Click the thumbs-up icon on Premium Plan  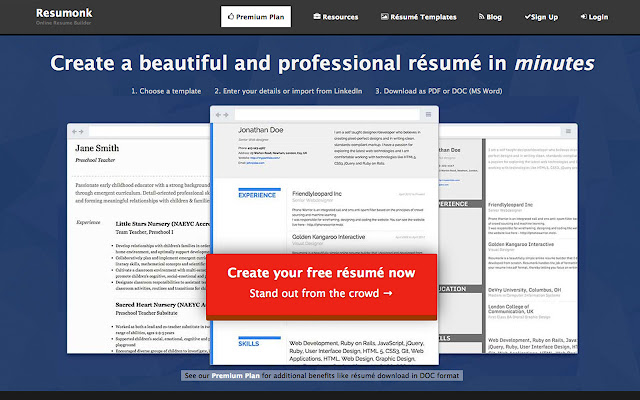click(x=231, y=16)
